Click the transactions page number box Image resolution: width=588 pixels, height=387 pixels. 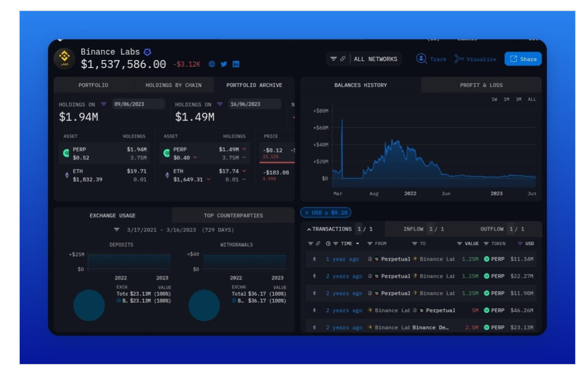pyautogui.click(x=359, y=229)
